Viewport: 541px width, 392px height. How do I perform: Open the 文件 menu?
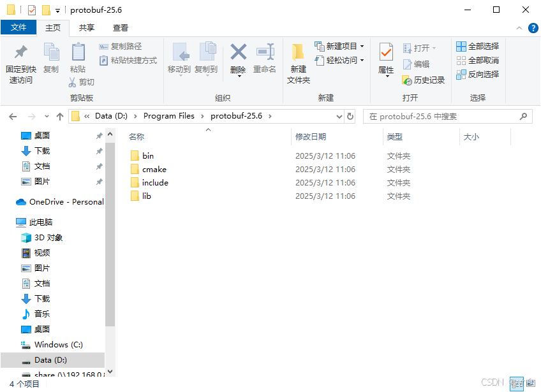(x=19, y=27)
